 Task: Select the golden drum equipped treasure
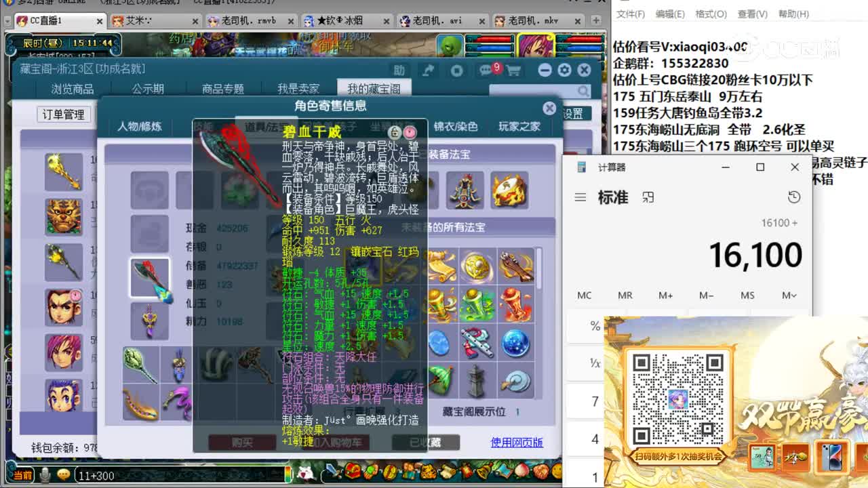[509, 190]
